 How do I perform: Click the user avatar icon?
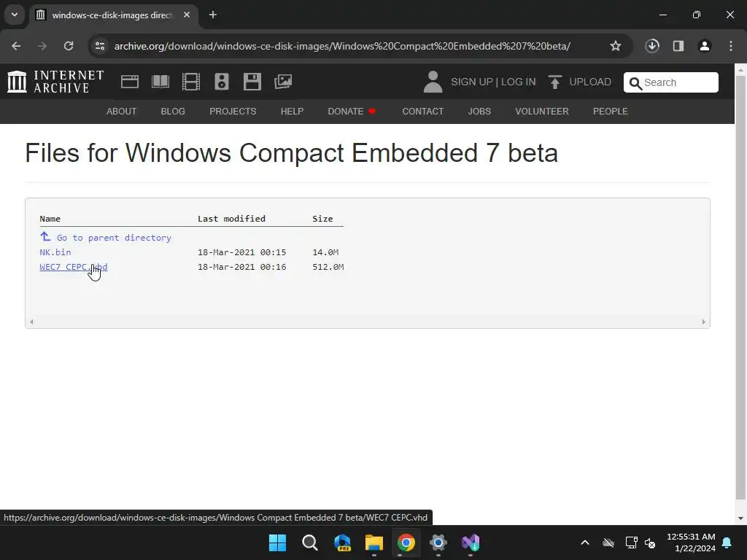click(433, 82)
